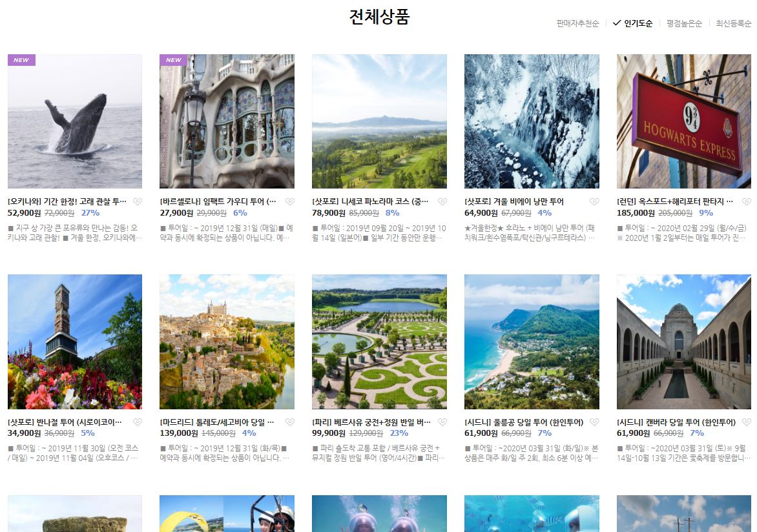Open [바르셀로나] 임팩트 가우디 투어 title
This screenshot has height=532, width=757.
218,201
